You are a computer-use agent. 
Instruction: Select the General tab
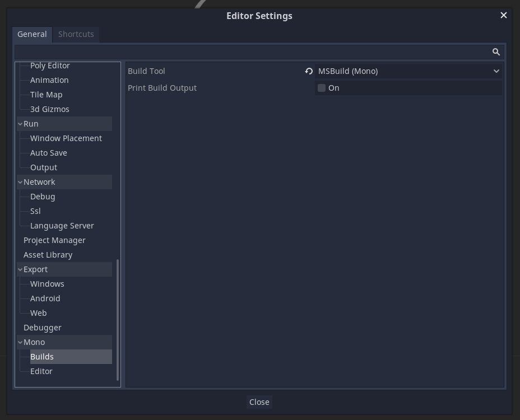32,34
